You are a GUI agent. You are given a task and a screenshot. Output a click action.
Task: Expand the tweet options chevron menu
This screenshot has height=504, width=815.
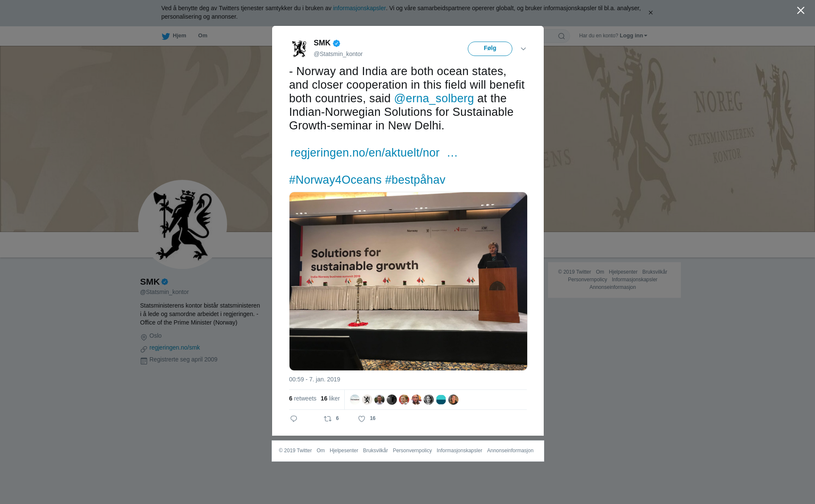pyautogui.click(x=523, y=49)
